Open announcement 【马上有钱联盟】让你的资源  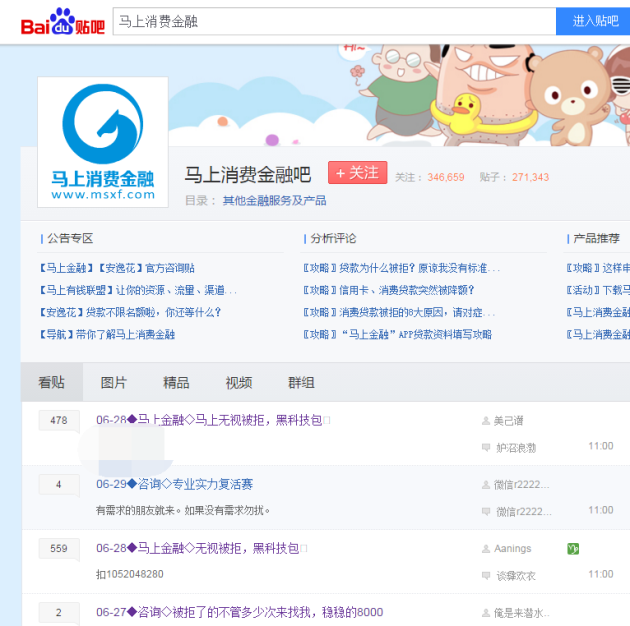[137, 290]
